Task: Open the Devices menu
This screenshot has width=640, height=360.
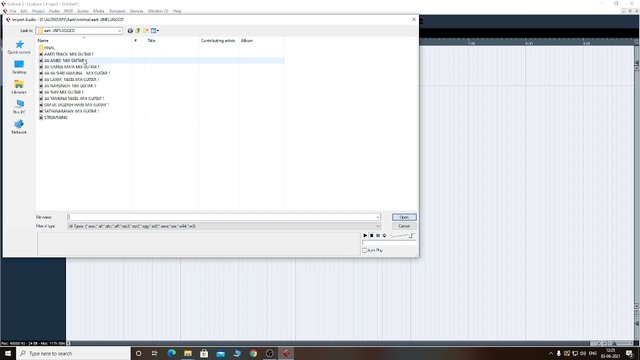Action: pos(136,11)
